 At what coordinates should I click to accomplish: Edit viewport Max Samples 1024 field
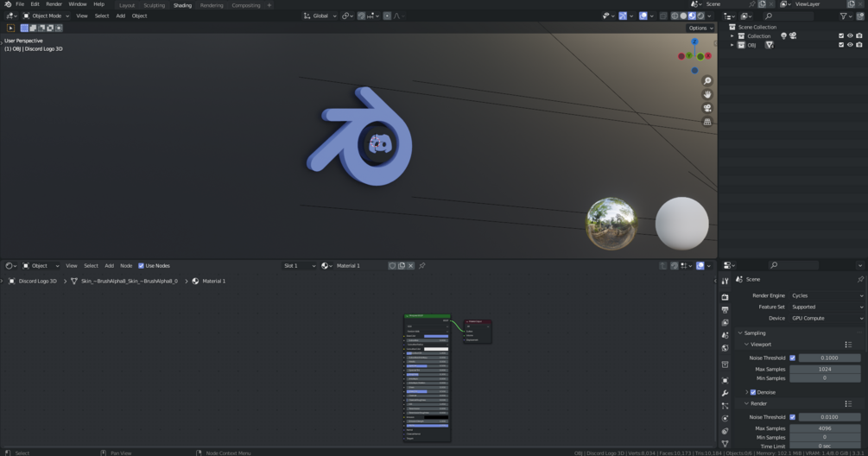pyautogui.click(x=825, y=369)
